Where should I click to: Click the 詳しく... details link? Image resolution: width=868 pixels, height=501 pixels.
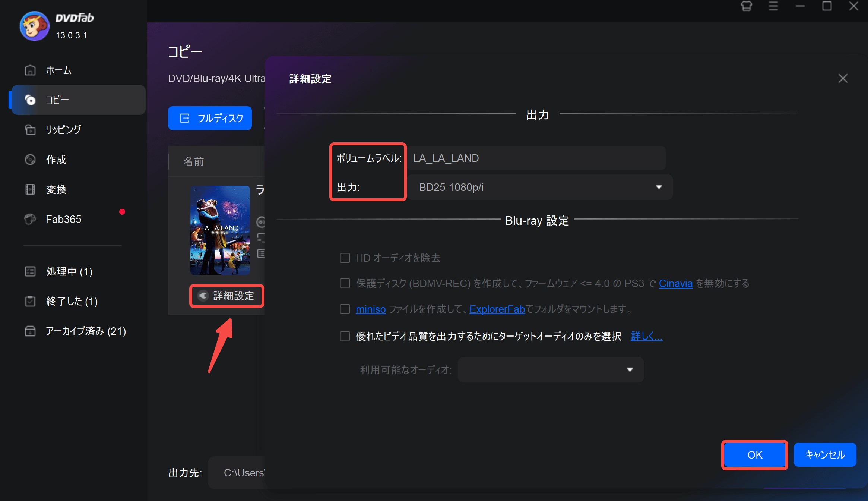[x=646, y=336]
